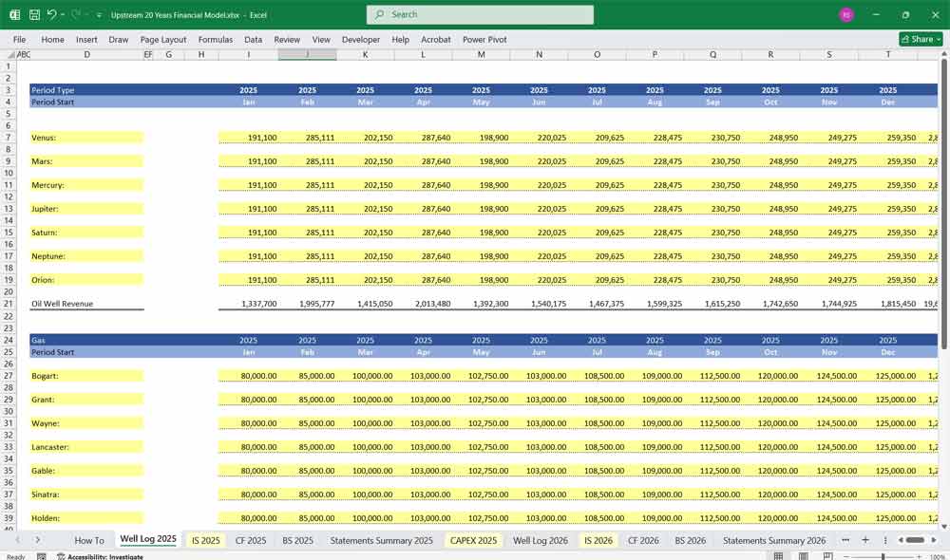Viewport: 950px width, 560px height.
Task: Open the Draw ribbon tab
Action: click(x=118, y=39)
